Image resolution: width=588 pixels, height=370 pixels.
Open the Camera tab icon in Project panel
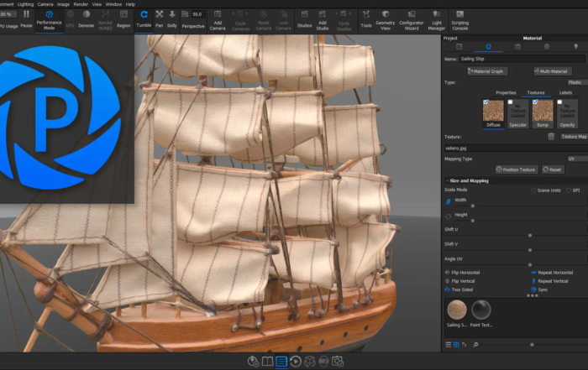(x=517, y=47)
